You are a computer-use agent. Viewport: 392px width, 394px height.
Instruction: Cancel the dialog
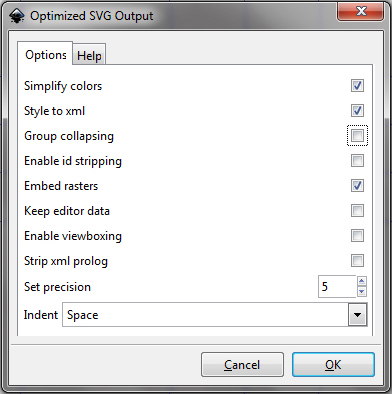(x=242, y=365)
